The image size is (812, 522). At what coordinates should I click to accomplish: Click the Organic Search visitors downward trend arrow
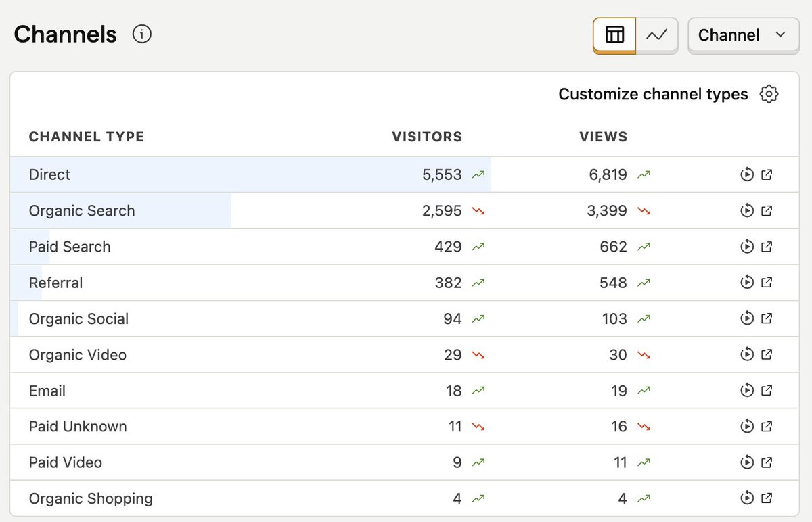[478, 211]
